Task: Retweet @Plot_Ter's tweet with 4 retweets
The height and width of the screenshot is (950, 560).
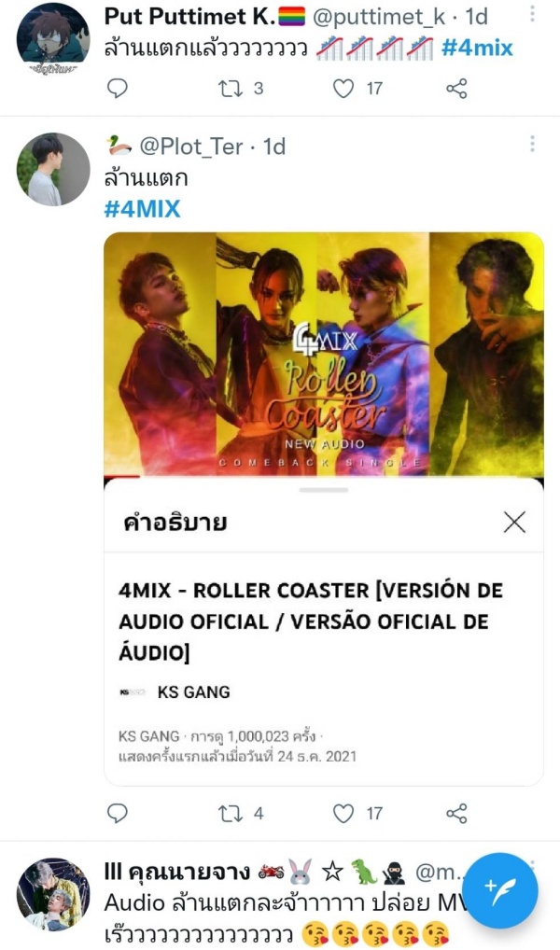Action: (x=231, y=813)
